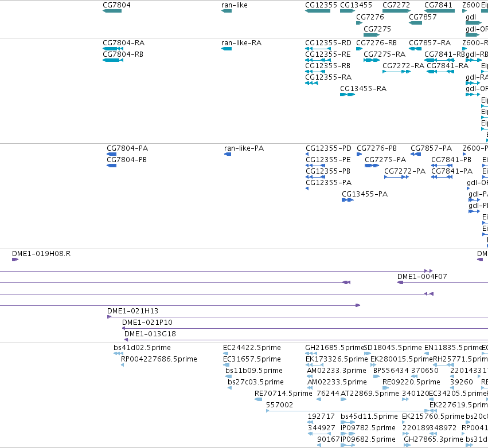Image resolution: width=488 pixels, height=448 pixels.
Task: Select the CG7804-RB transcript label
Action: pyautogui.click(x=123, y=54)
